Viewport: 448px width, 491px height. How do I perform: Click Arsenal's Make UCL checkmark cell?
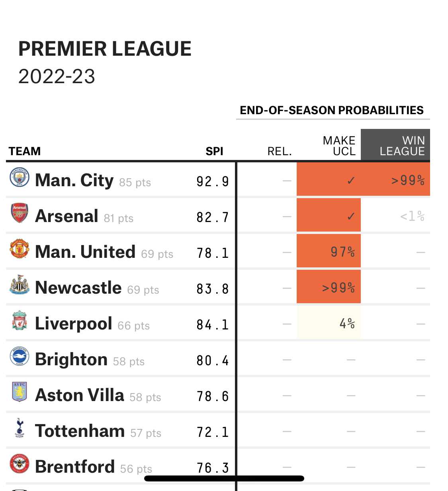pos(329,215)
